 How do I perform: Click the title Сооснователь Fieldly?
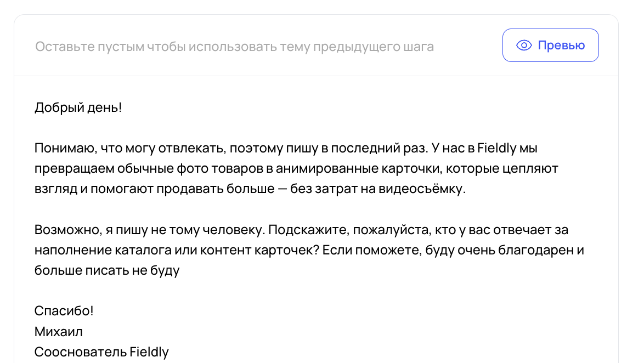click(x=101, y=351)
